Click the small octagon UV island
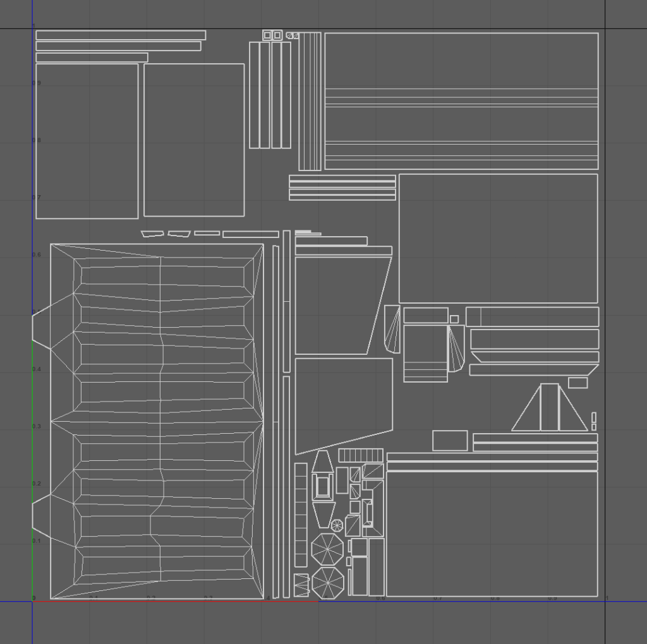647x644 pixels. click(x=337, y=525)
